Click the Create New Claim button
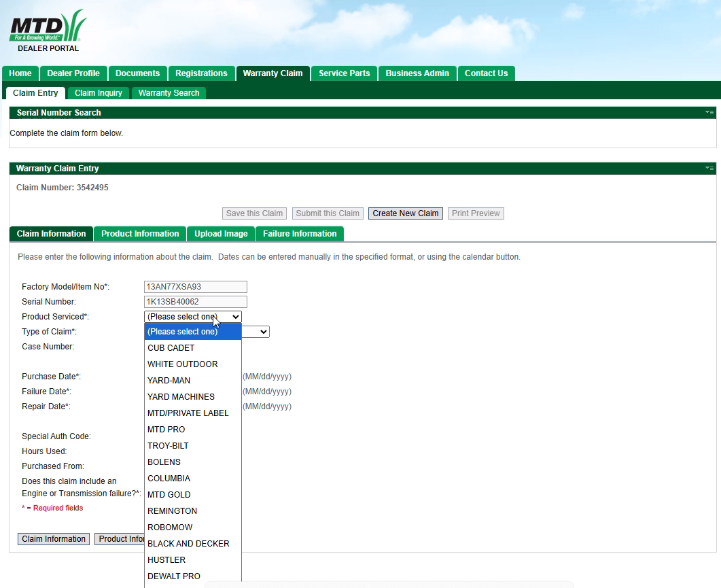Image resolution: width=721 pixels, height=588 pixels. 406,213
